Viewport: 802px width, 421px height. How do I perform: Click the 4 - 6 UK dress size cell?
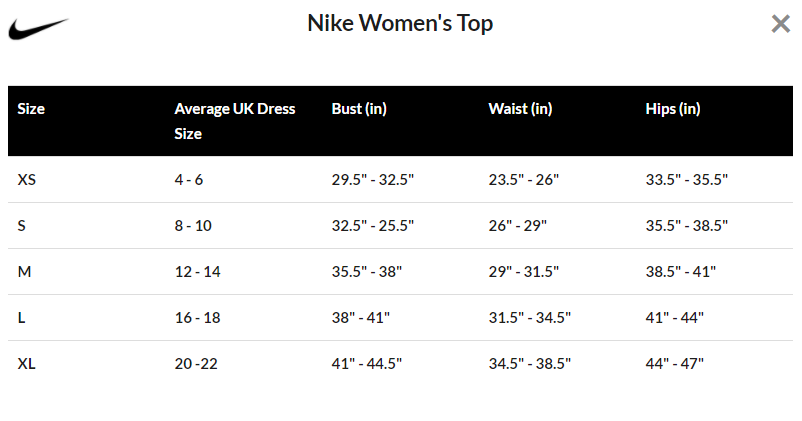[189, 180]
